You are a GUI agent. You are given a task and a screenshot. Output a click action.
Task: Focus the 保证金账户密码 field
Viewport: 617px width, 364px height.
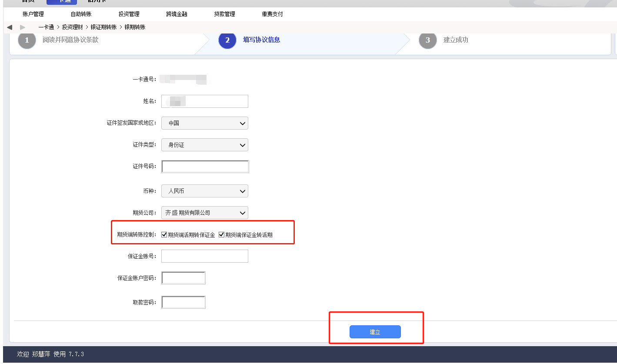(x=183, y=278)
